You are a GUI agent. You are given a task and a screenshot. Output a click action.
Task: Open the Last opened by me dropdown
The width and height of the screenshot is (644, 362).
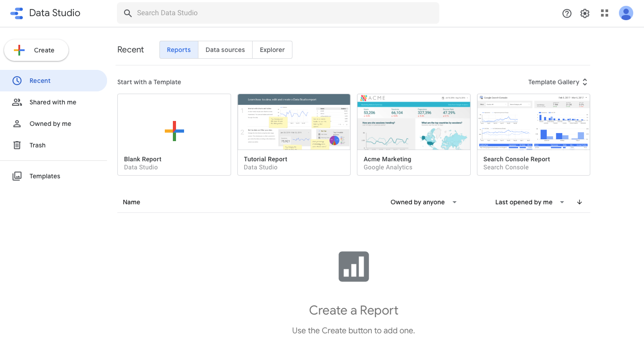[530, 202]
